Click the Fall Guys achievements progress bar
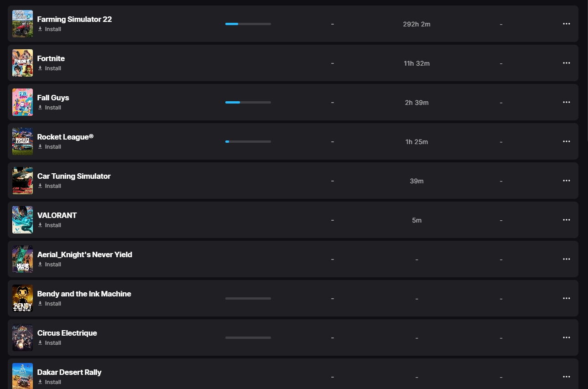588x389 pixels. pyautogui.click(x=248, y=102)
